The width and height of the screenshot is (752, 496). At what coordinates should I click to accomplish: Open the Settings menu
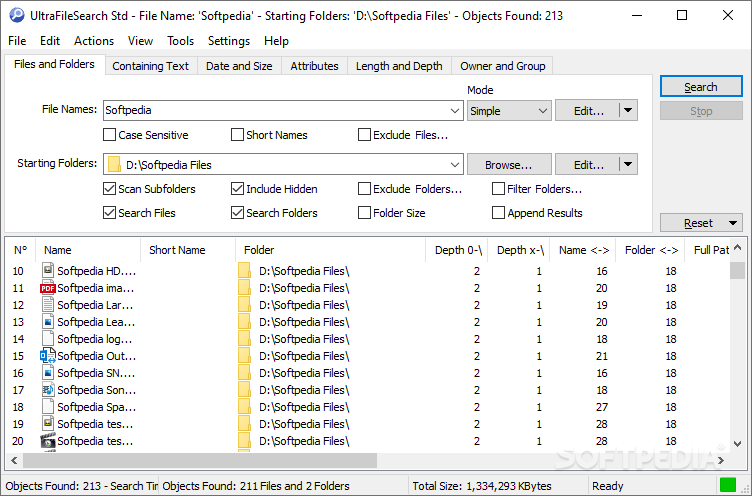(x=229, y=41)
